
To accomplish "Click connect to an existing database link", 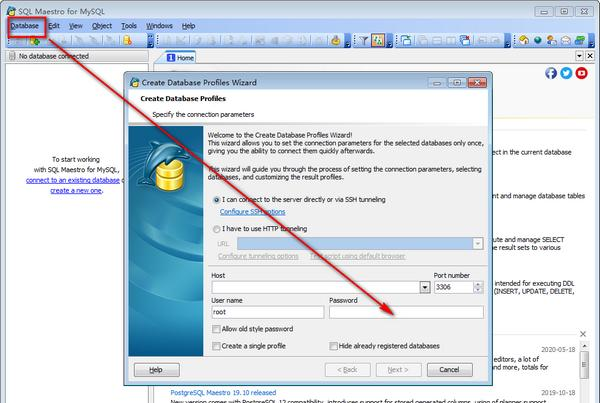I will click(x=73, y=180).
